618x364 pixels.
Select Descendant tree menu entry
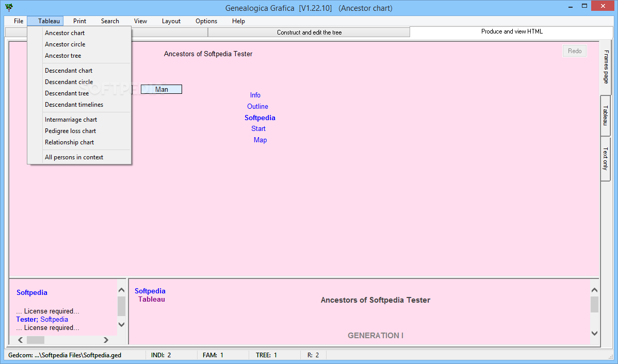click(79, 94)
